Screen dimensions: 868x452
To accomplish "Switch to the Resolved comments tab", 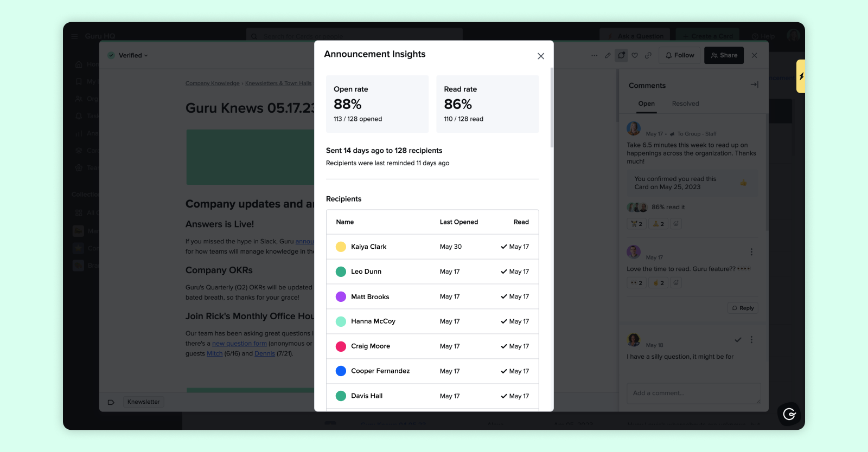I will click(685, 104).
